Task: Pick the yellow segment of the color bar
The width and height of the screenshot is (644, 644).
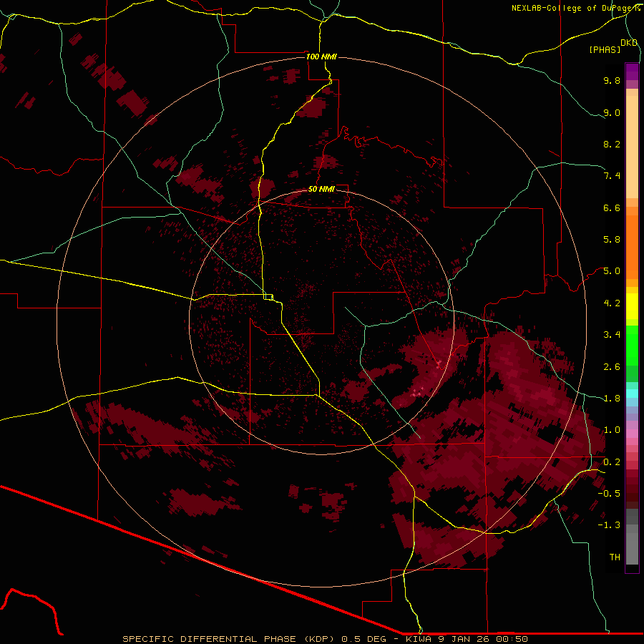Action: (632, 306)
